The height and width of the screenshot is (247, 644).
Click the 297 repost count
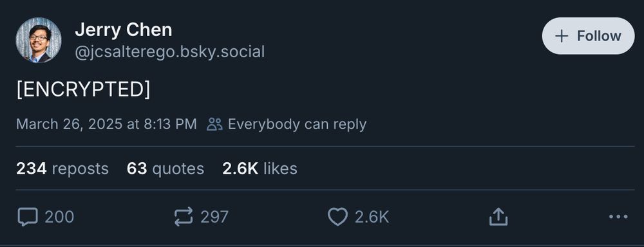(214, 217)
